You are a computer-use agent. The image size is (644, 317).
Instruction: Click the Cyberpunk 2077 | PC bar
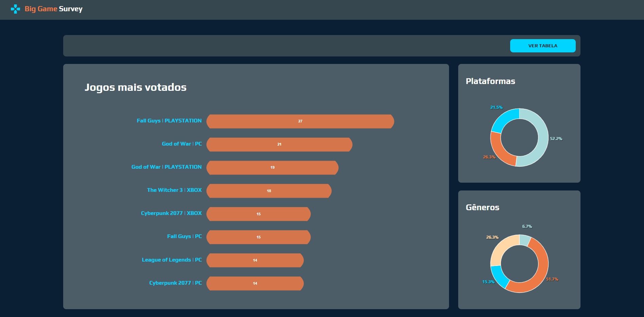coord(255,283)
